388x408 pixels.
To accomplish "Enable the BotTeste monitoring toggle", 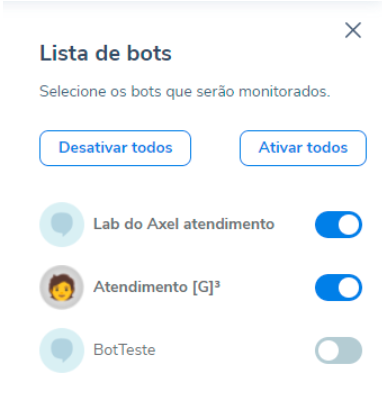I will 338,350.
